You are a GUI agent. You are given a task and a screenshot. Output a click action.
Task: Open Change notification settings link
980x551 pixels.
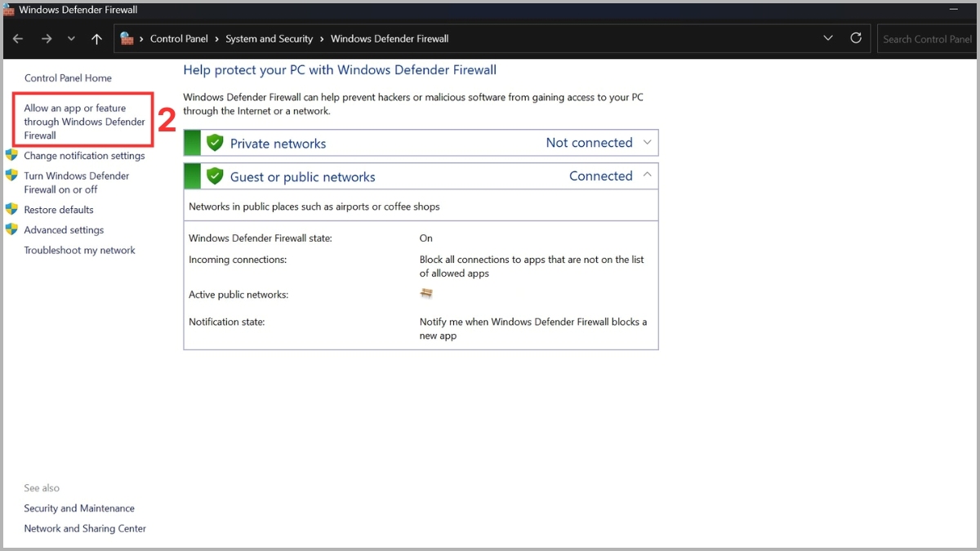(x=84, y=156)
